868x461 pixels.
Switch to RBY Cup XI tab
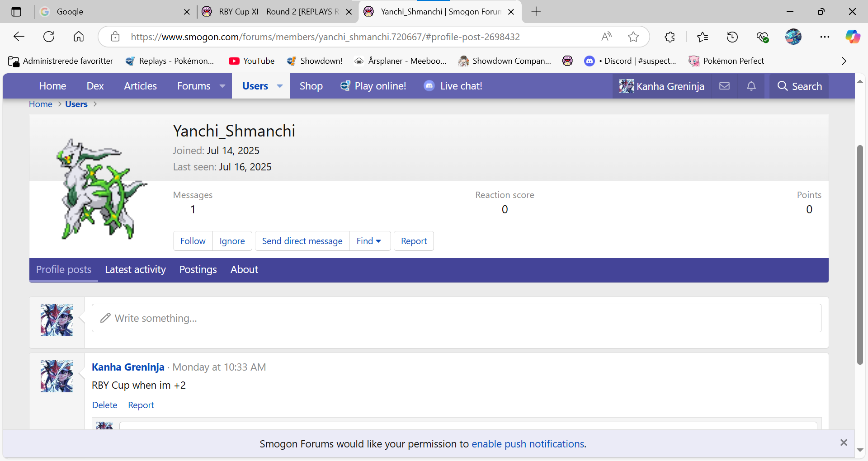(279, 12)
